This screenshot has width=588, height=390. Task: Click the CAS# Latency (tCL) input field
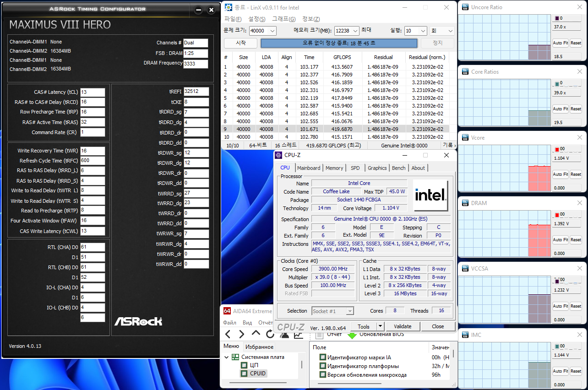click(93, 92)
